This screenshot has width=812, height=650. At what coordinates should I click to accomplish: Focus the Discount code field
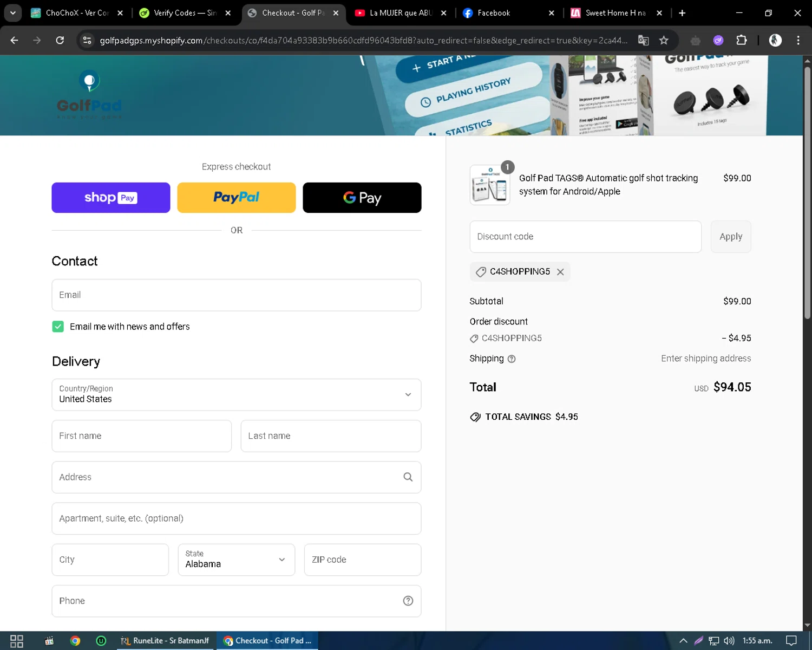pos(586,237)
